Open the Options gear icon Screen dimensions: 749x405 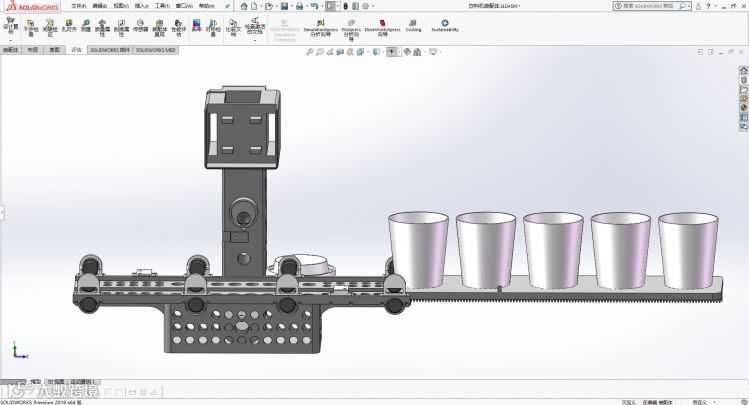tap(366, 6)
